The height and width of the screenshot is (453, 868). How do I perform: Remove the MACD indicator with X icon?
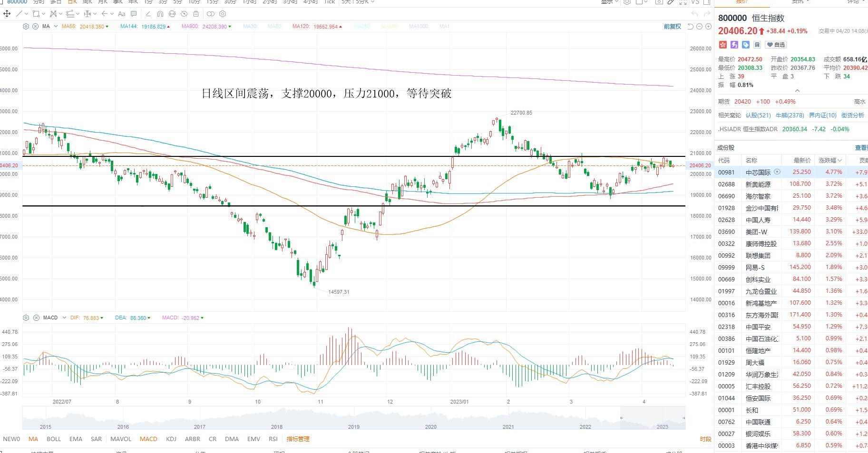[36, 318]
